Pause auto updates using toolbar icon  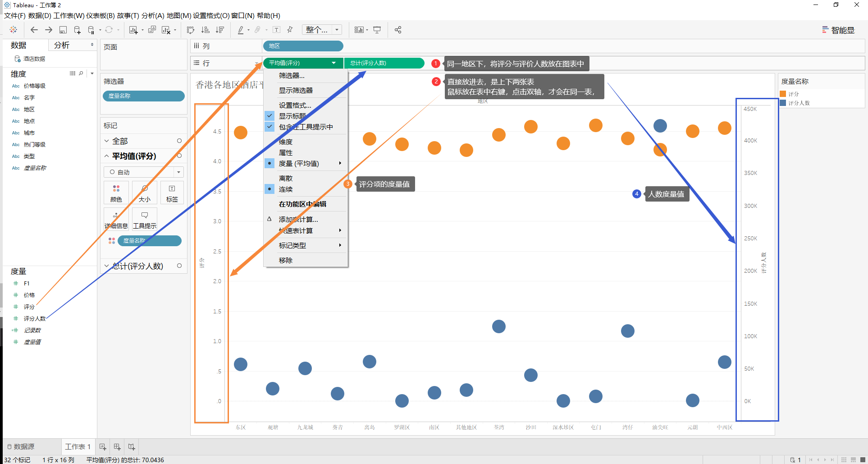pyautogui.click(x=91, y=30)
